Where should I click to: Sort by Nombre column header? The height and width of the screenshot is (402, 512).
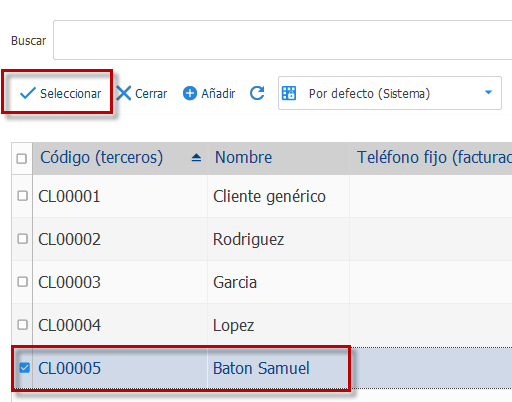pos(278,158)
